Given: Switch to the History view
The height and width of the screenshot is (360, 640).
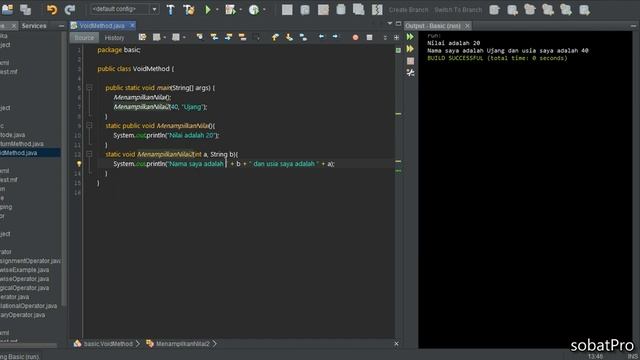Looking at the screenshot, I should (x=114, y=38).
